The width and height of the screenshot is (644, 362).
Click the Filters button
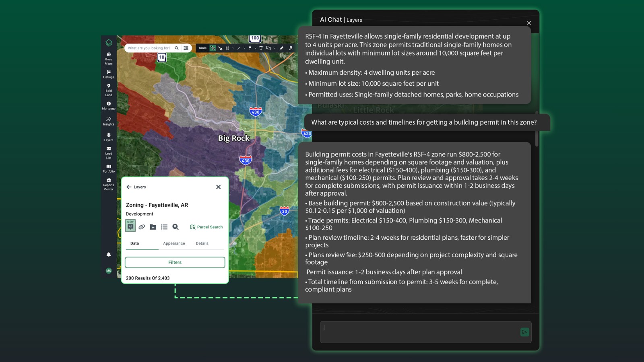(x=175, y=262)
